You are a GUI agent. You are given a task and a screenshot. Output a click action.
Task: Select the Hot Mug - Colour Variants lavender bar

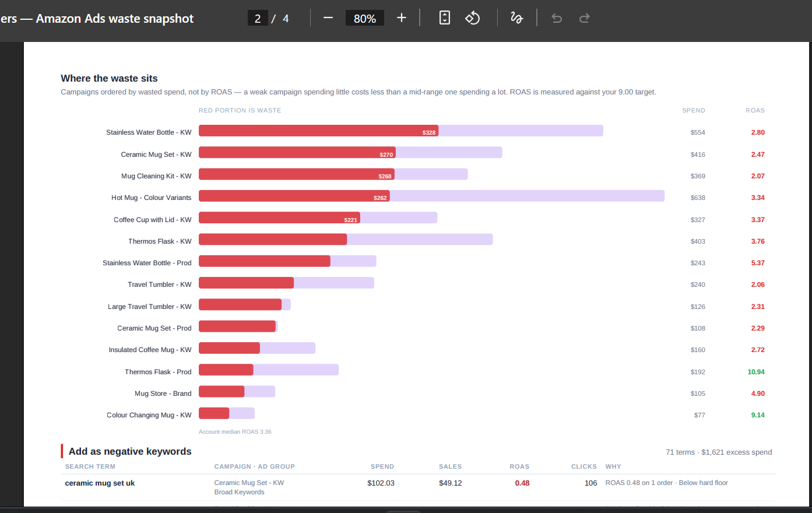527,196
